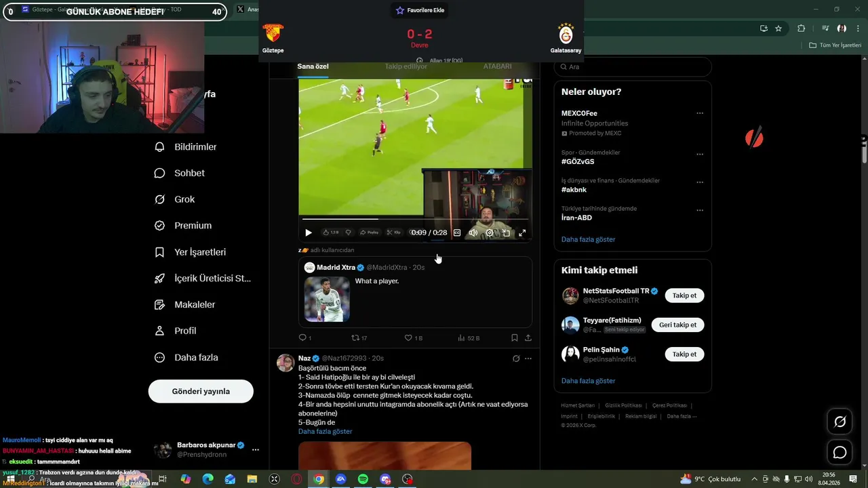868x488 pixels.
Task: Open floating messages chat button
Action: tap(840, 452)
